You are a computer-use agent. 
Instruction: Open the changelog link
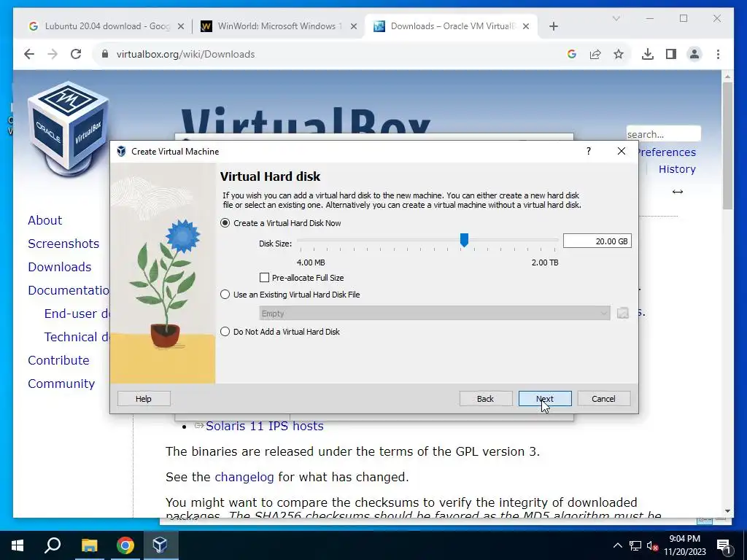(244, 477)
